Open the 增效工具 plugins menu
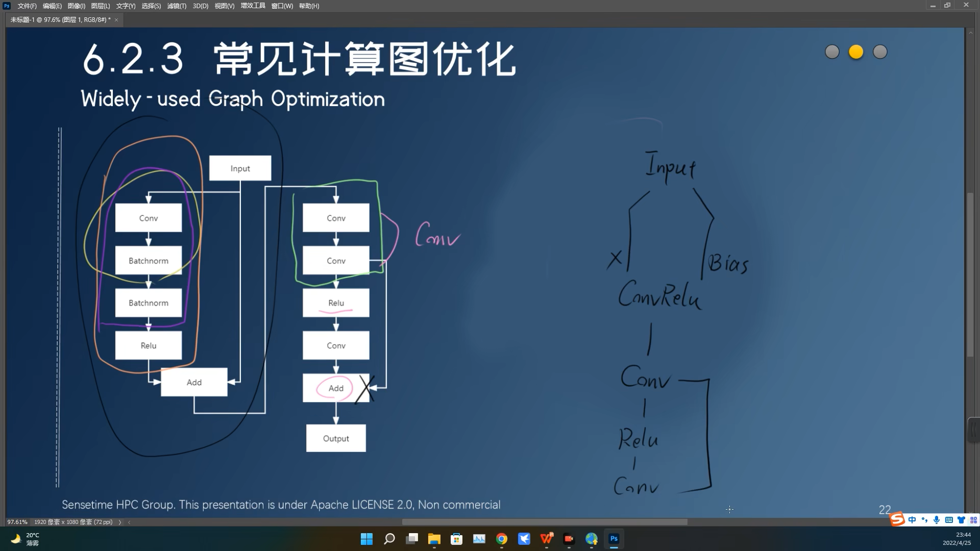This screenshot has height=551, width=980. (x=253, y=6)
